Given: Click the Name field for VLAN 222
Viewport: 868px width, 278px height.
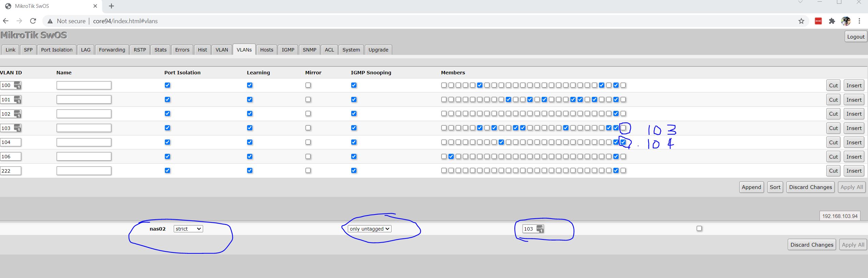Looking at the screenshot, I should pyautogui.click(x=84, y=171).
